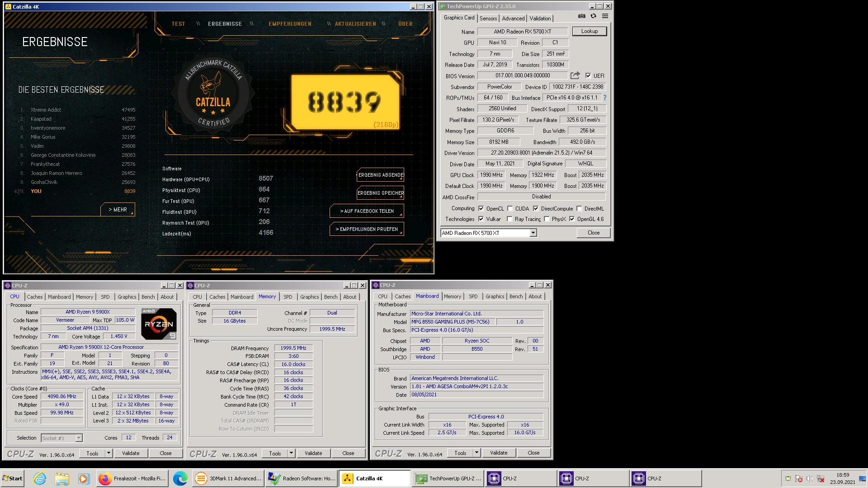Open the Bench tab in the Mainboard CPU-Z window
The image size is (868, 488).
tap(516, 296)
